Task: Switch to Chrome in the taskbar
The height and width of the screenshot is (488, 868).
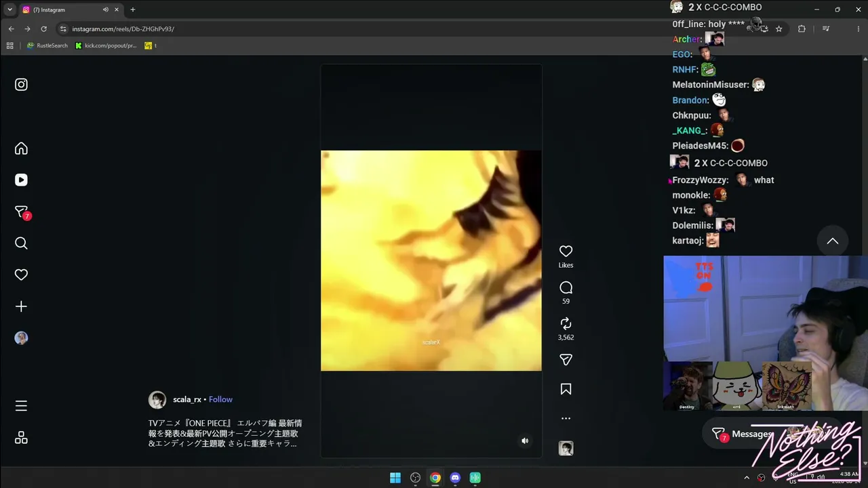Action: point(435,478)
